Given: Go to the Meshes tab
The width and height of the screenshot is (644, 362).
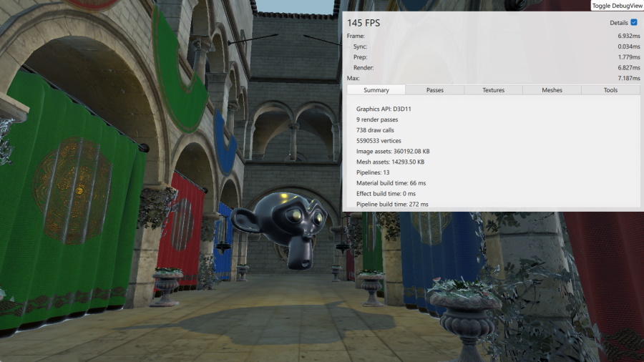Looking at the screenshot, I should coord(552,90).
